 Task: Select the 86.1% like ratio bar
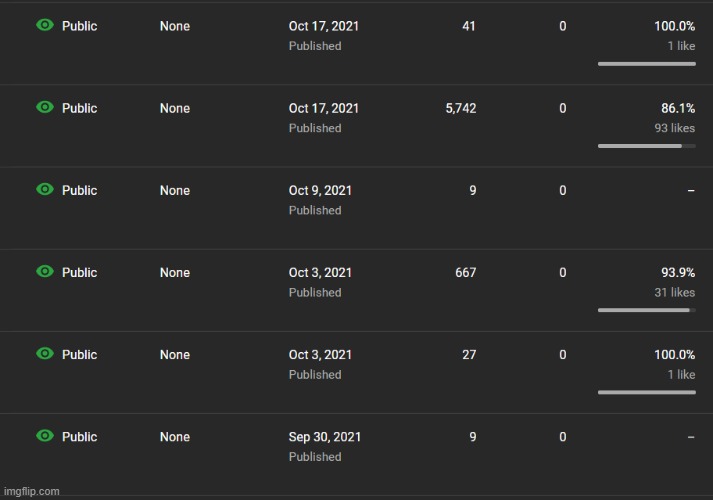(x=647, y=146)
